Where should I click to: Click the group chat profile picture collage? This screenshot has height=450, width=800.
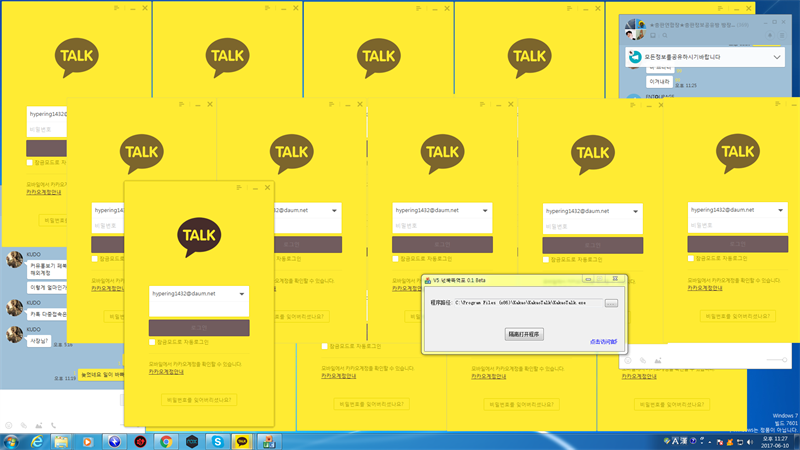[x=635, y=30]
